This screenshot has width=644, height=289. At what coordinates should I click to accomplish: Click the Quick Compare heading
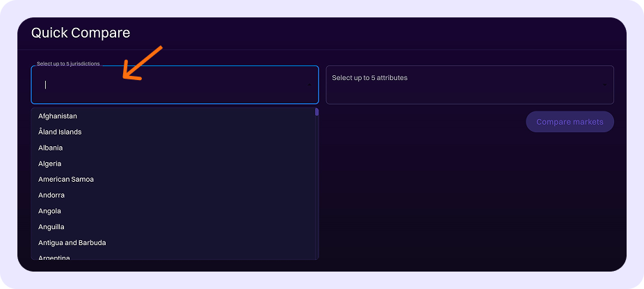(x=81, y=33)
